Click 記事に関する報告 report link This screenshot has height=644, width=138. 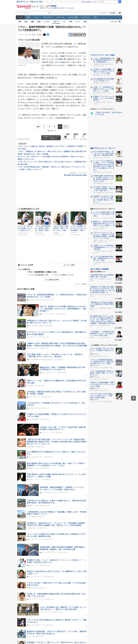23,139
